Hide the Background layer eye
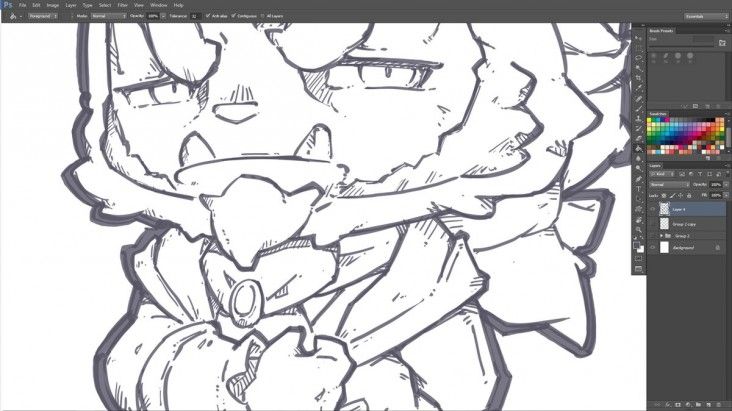732x411 pixels. (652, 248)
